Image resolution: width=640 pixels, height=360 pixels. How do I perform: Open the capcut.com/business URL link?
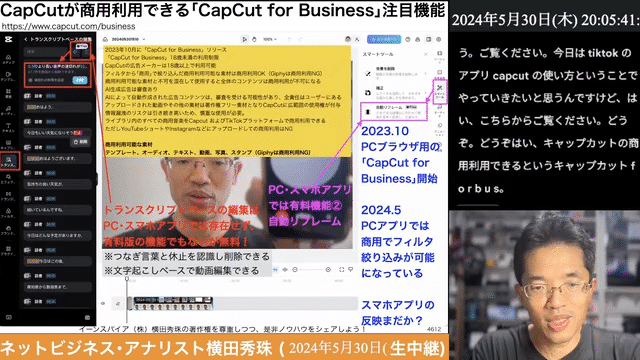click(68, 27)
